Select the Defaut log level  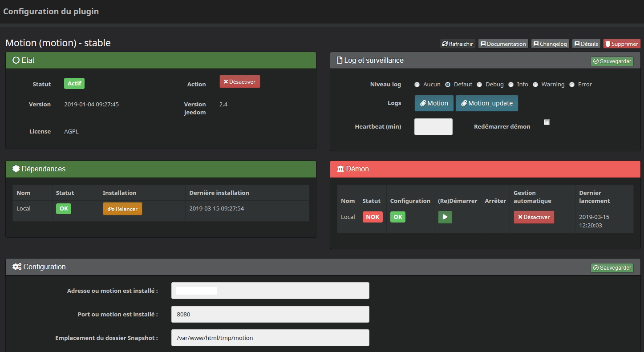coord(448,85)
